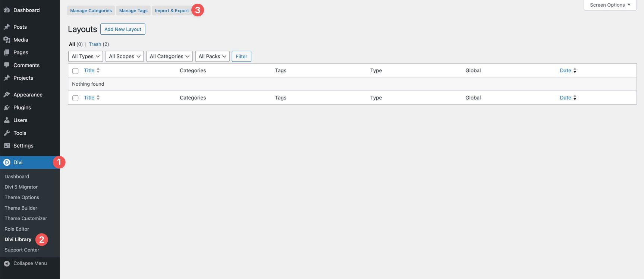Click the Posts pushpin icon
The width and height of the screenshot is (644, 279).
coord(7,27)
